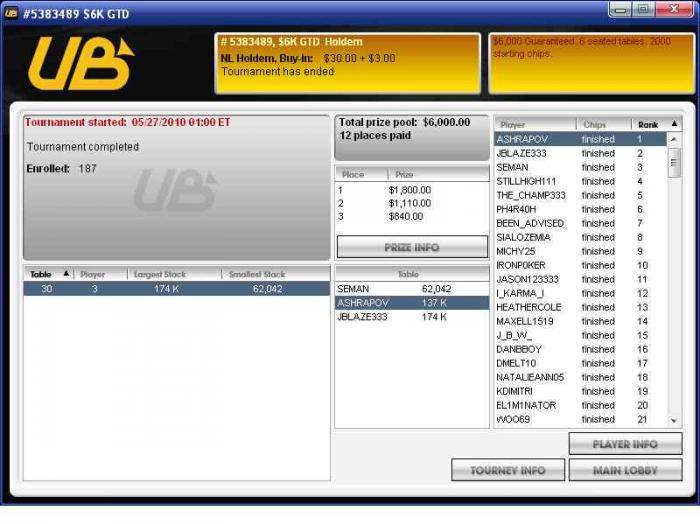
Task: Select SIALOZEMIA in the player list
Action: (580, 237)
